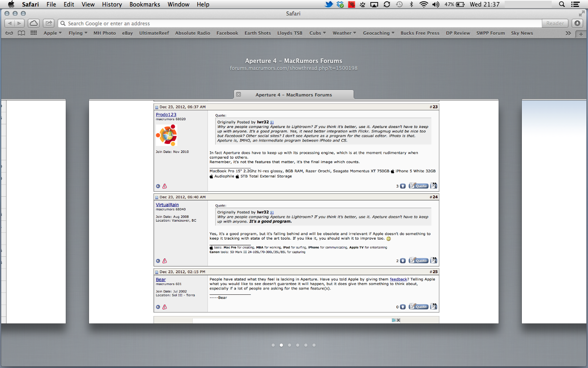Focus the Search Google or address field
Image resolution: width=588 pixels, height=368 pixels.
(x=300, y=23)
